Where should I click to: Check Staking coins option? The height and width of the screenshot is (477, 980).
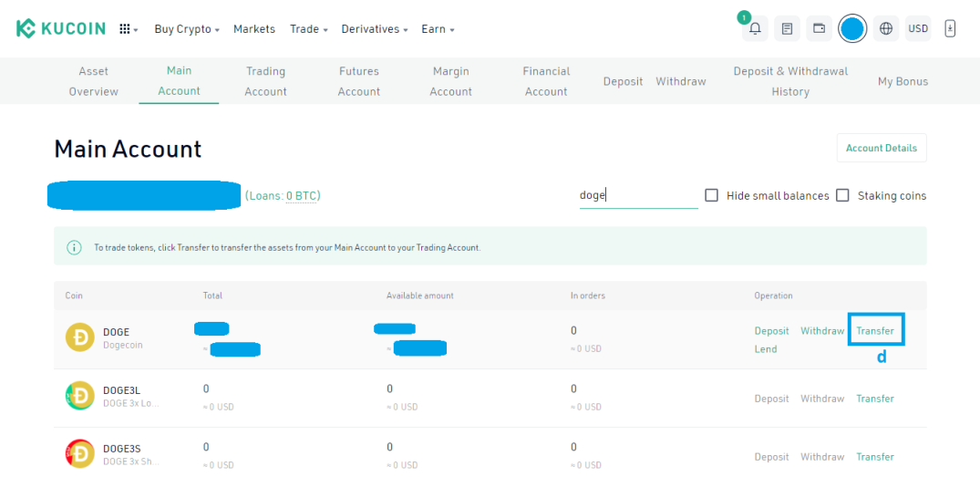(842, 195)
